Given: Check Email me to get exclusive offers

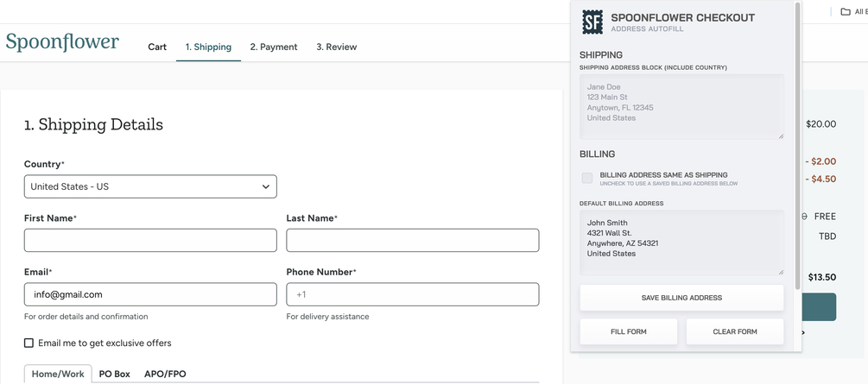Looking at the screenshot, I should pyautogui.click(x=29, y=343).
